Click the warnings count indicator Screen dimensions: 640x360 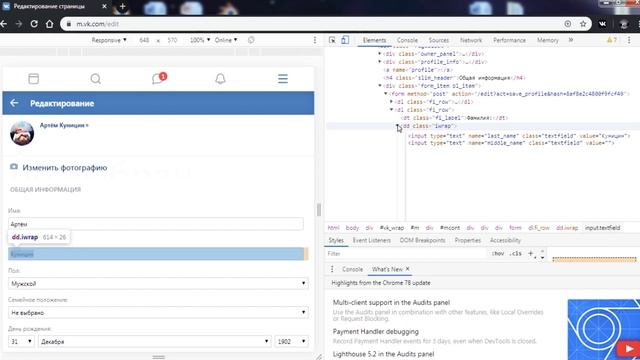[612, 40]
